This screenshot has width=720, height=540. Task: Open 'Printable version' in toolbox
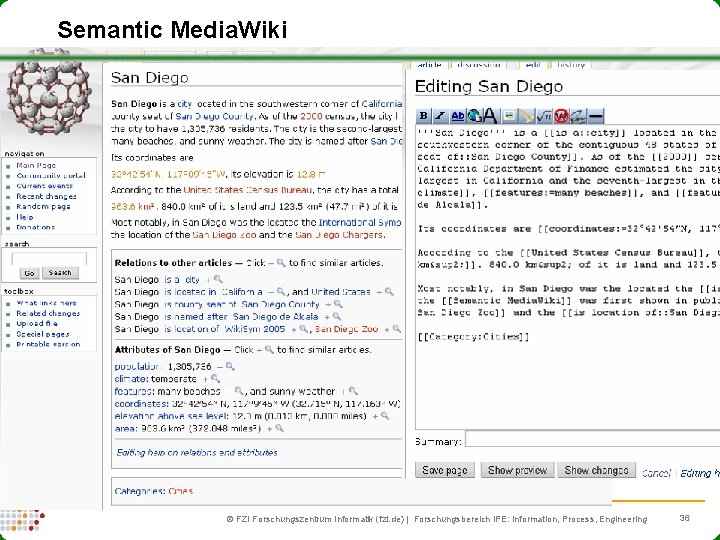pos(48,344)
